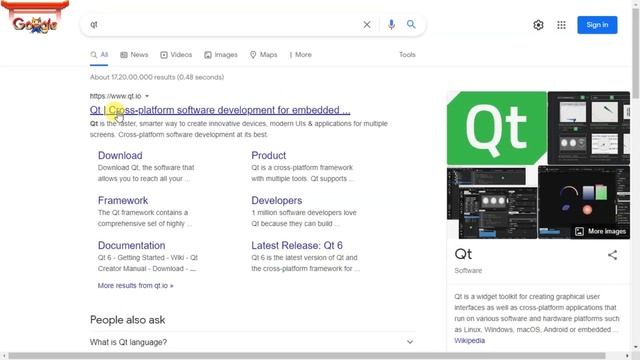Open the Developers sitelink
The image size is (640, 360).
[277, 200]
